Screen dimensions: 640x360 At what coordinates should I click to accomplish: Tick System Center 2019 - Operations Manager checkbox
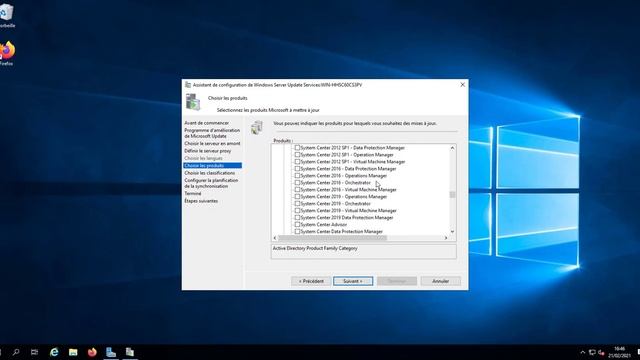click(x=297, y=196)
